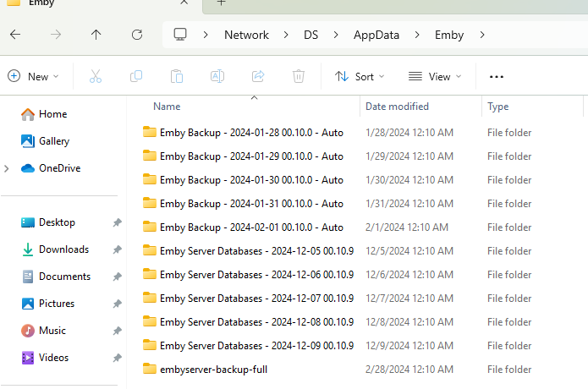This screenshot has height=389, width=588.
Task: Select Emby Server Databases - 2024-12-06 folder
Action: click(248, 275)
